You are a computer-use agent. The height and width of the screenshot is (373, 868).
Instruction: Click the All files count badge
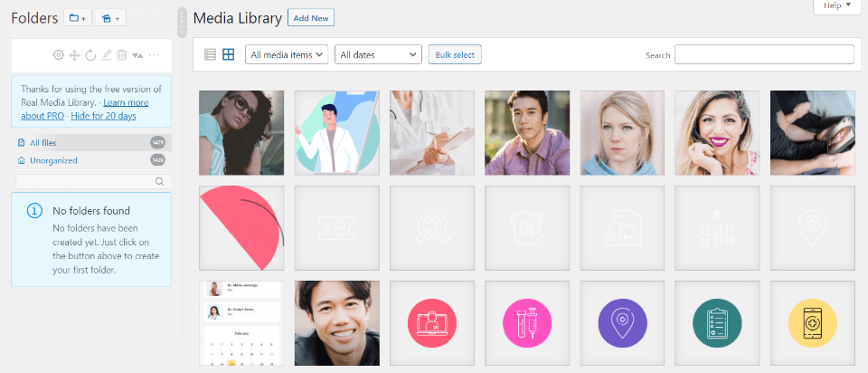[157, 142]
